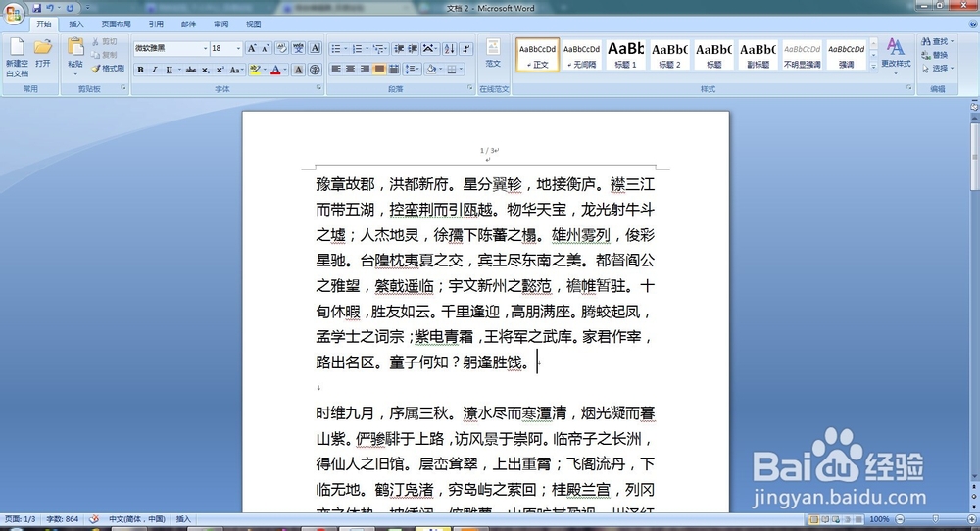Click the Character Shading icon
Viewport: 980px width, 531px height.
click(x=298, y=70)
